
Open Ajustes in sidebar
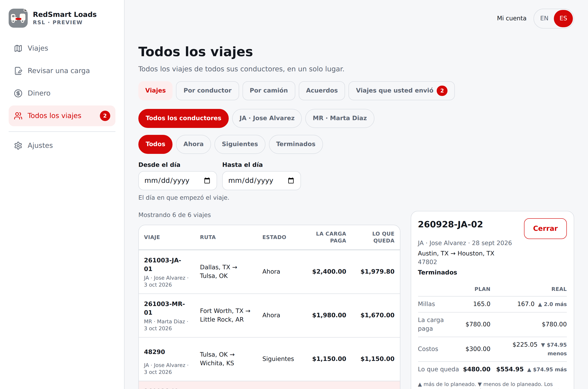tap(62, 146)
